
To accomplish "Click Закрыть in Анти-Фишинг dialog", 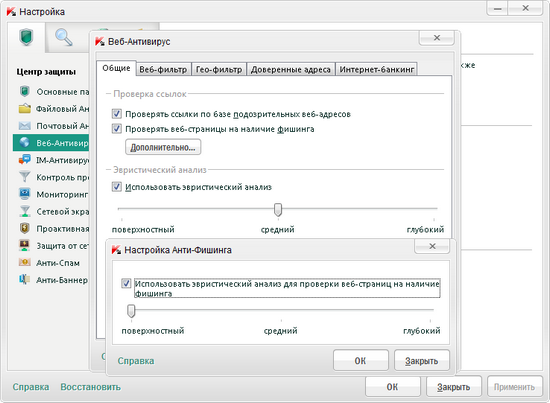I will pyautogui.click(x=422, y=360).
